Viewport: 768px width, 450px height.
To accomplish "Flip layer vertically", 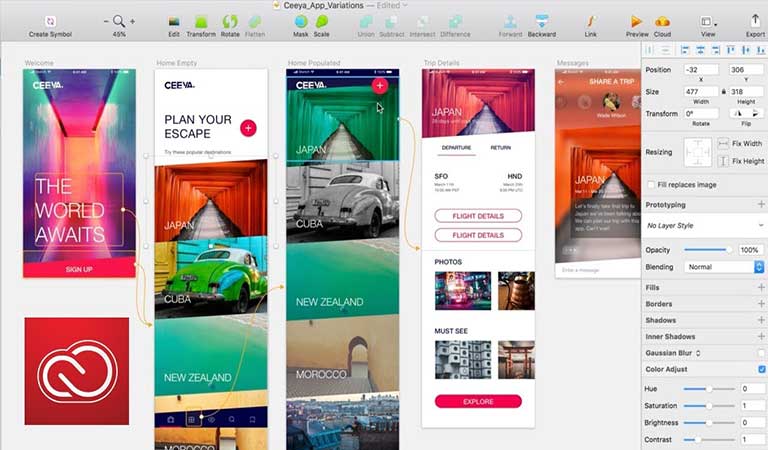I will (x=755, y=114).
